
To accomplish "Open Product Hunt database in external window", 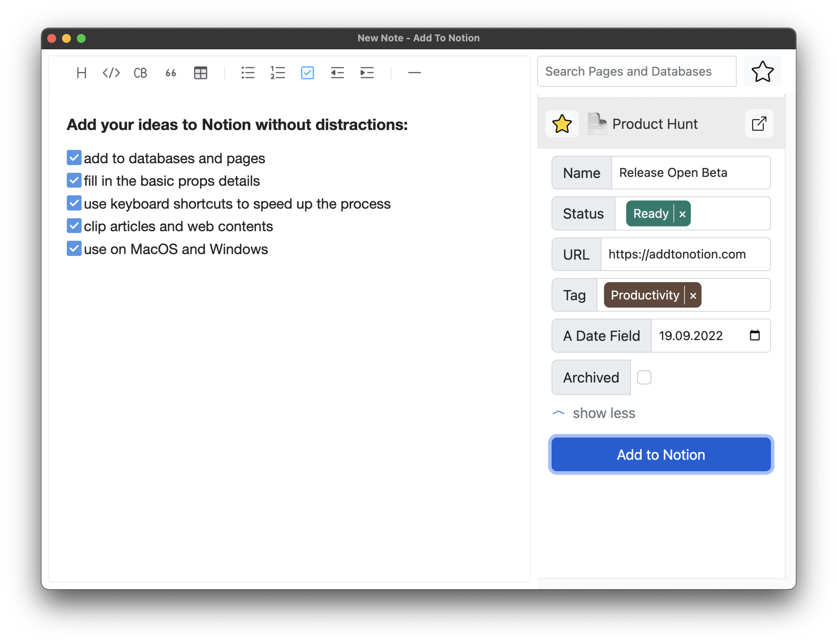I will pos(759,123).
